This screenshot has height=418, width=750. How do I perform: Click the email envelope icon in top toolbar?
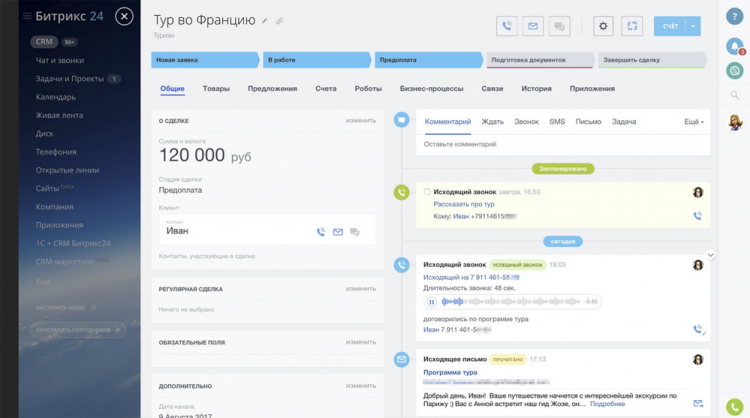click(534, 27)
